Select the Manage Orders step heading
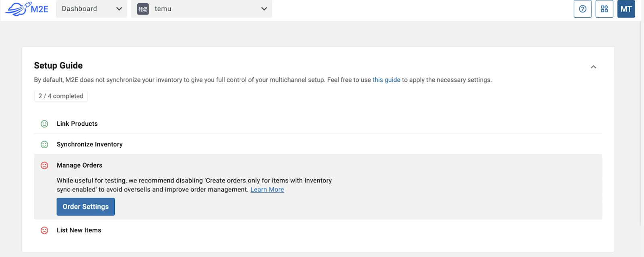This screenshot has height=257, width=644. [x=80, y=165]
